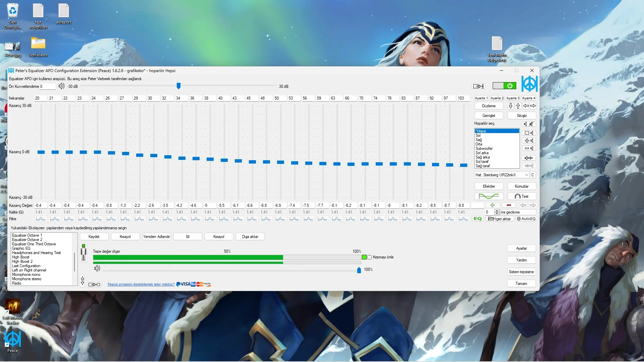Viewport: 644px width, 362px height.
Task: Open the Peace desktop shortcut icon
Action: tap(13, 342)
